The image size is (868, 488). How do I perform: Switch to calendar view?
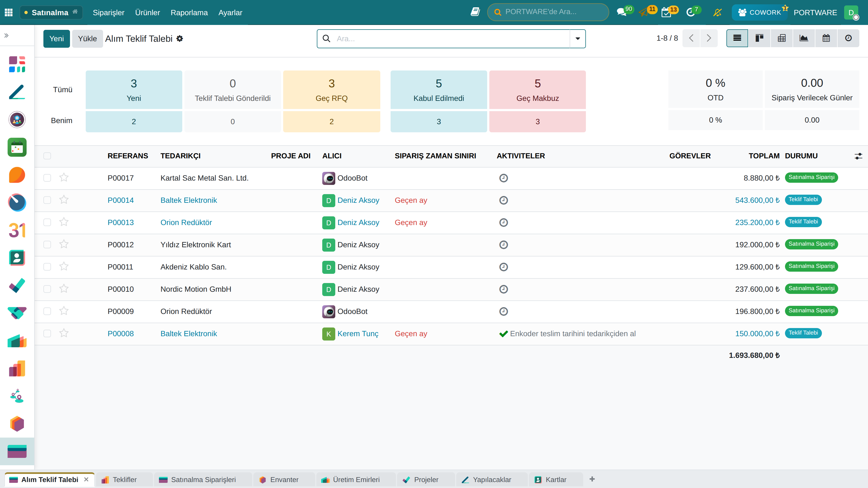(x=826, y=38)
